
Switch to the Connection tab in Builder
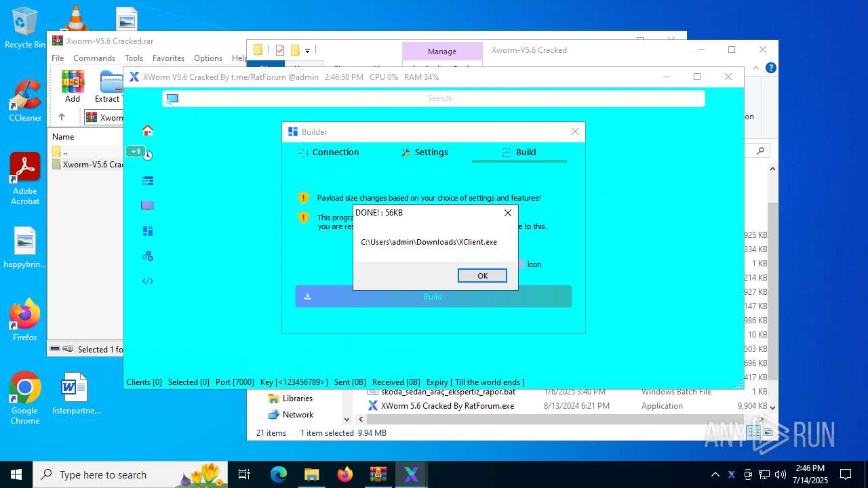pyautogui.click(x=329, y=152)
